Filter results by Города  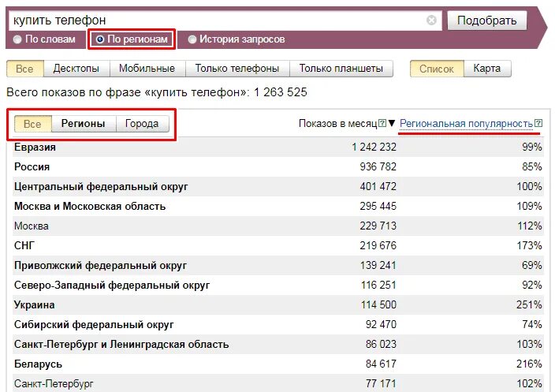click(142, 124)
